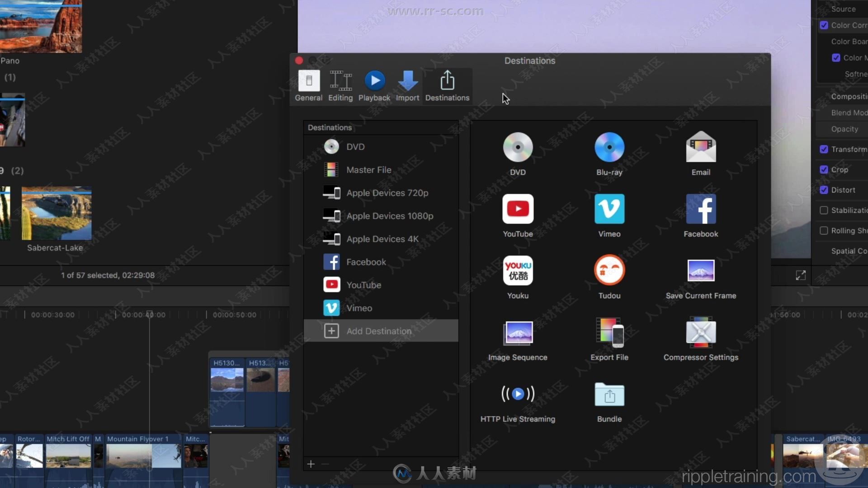
Task: Click the DVD disc icon in grid
Action: click(518, 147)
